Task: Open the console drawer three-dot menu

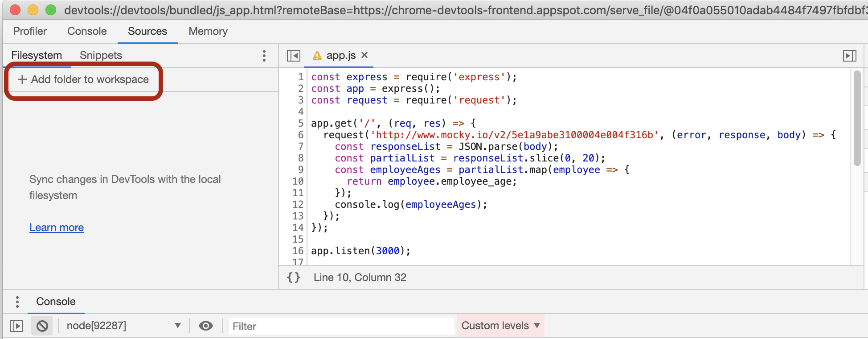Action: coord(17,302)
